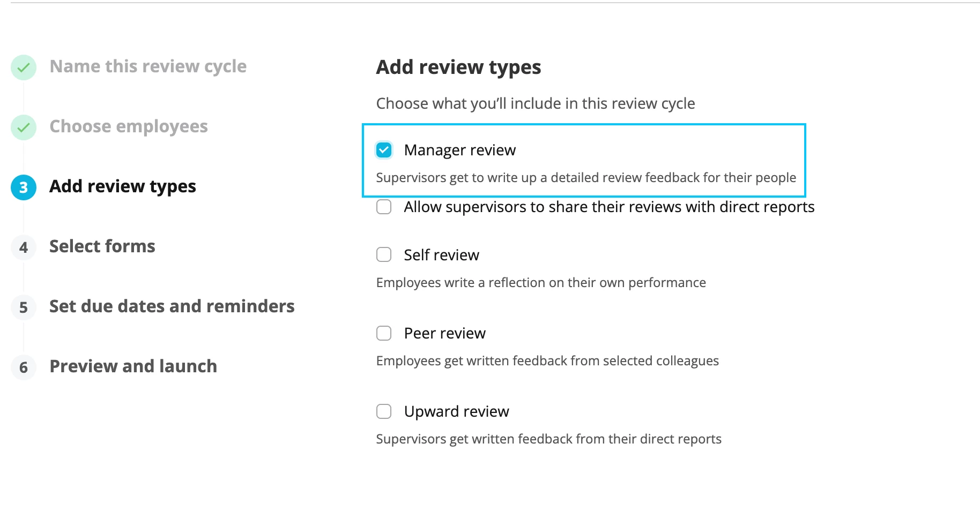Open the Preview and launch step
The height and width of the screenshot is (511, 980).
[133, 366]
